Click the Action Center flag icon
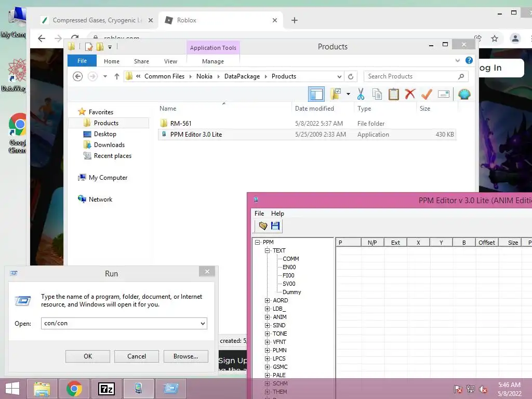The image size is (532, 399). pos(458,389)
